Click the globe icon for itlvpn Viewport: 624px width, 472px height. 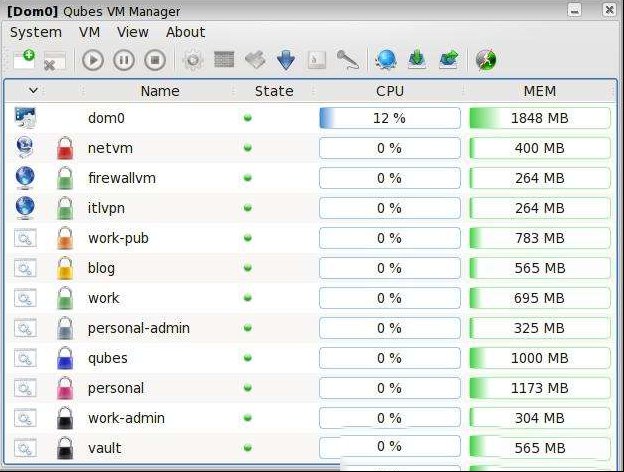25,208
